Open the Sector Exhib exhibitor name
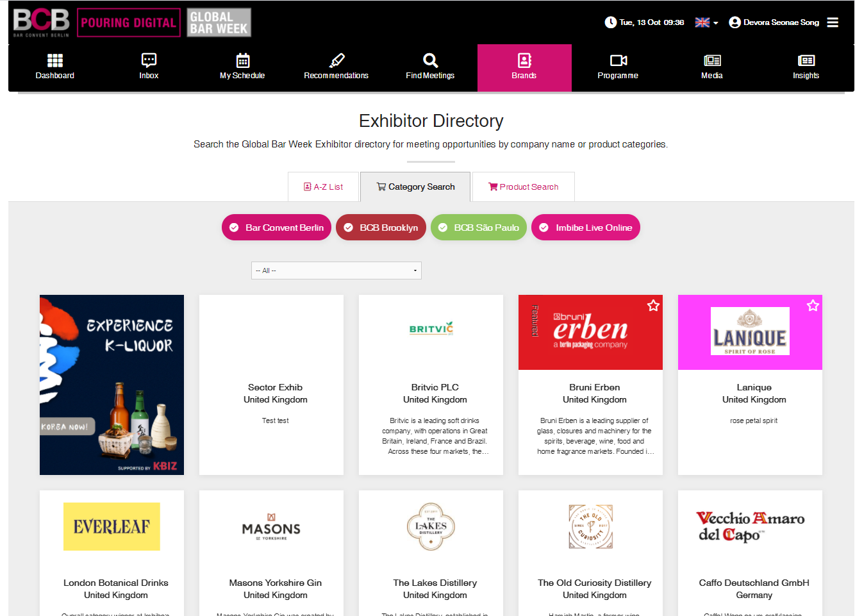The height and width of the screenshot is (616, 855). (276, 387)
